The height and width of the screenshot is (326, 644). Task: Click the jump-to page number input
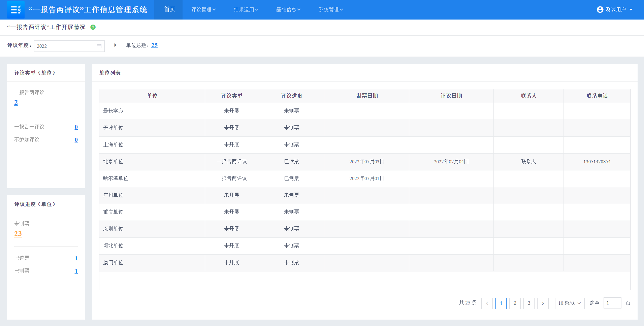point(612,303)
